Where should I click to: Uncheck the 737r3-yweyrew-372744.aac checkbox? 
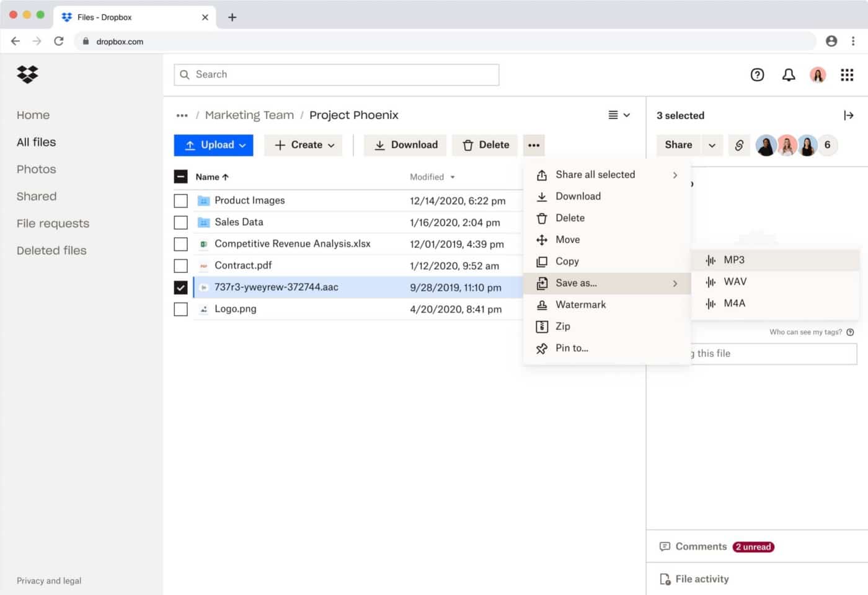click(180, 288)
